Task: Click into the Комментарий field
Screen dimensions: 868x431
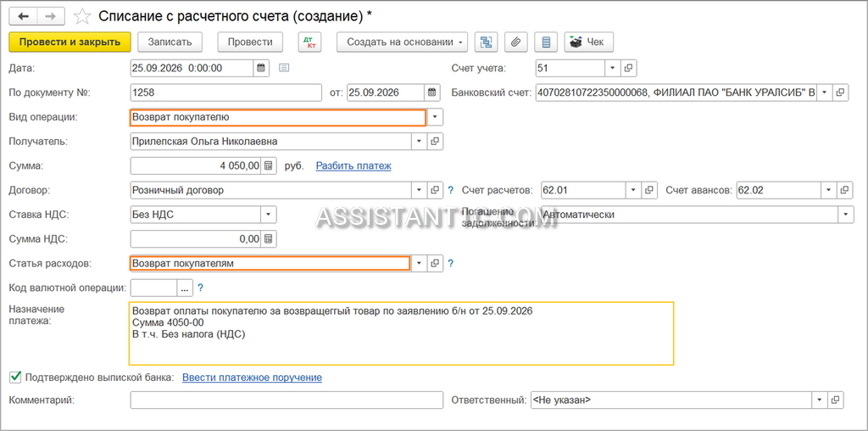Action: 287,400
